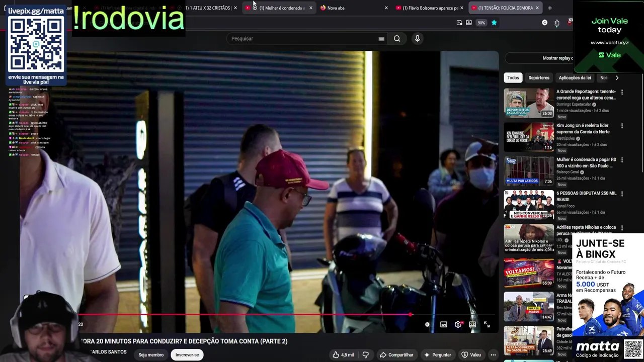
Task: Like the video showing 4,8 mil
Action: [343, 355]
